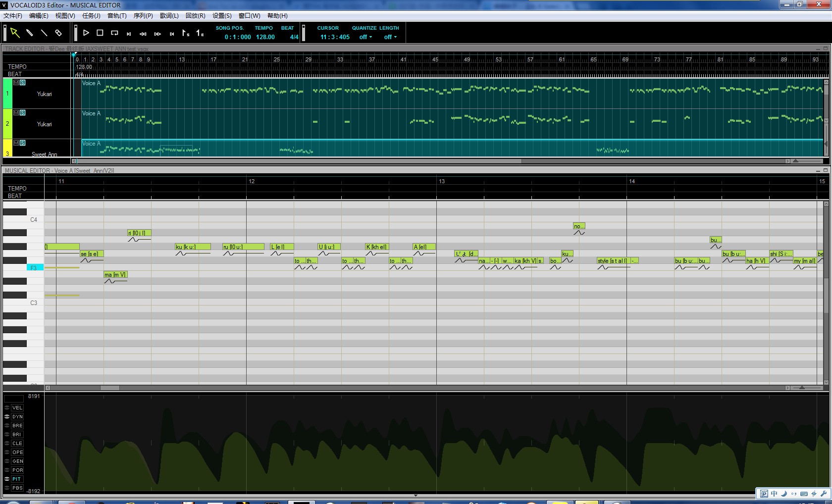The image size is (832, 504).
Task: Select the 'ku [k u:]' note
Action: [193, 247]
